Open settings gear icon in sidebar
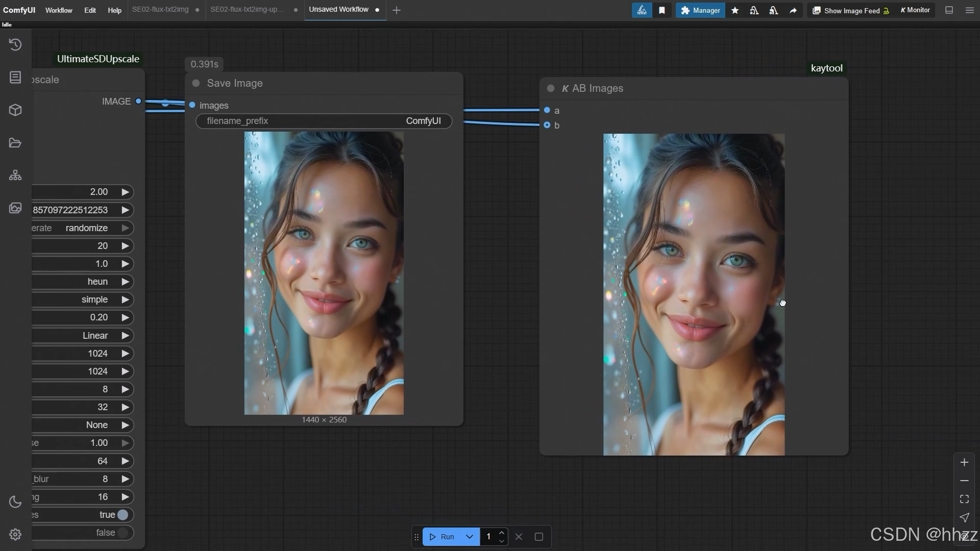Viewport: 980px width, 551px height. point(15,534)
